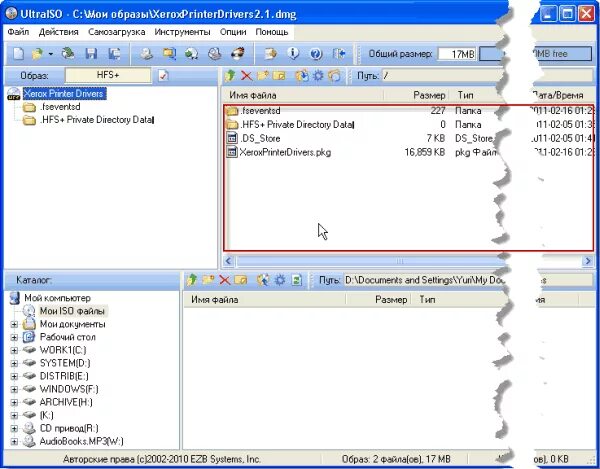Viewport: 600px width, 469px height.
Task: Open the Самозагрузка menu
Action: 116,32
